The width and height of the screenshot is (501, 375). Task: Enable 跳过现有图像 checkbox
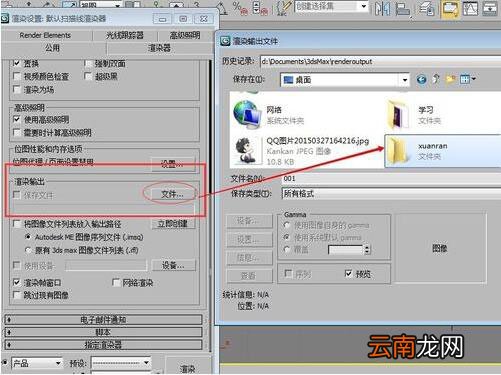pos(16,295)
